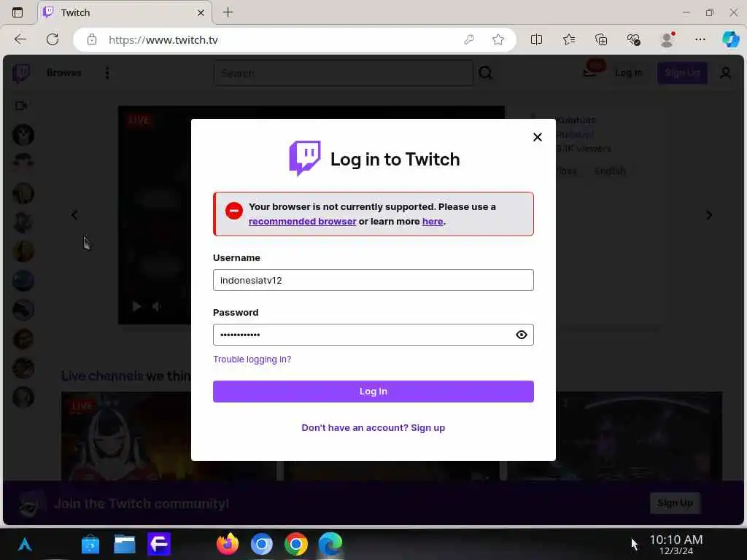Select the Twitch browser tab
This screenshot has width=747, height=560.
tap(124, 13)
